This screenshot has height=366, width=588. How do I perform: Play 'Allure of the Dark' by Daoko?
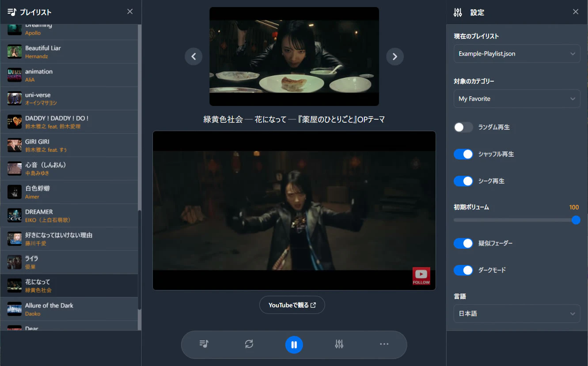(69, 309)
